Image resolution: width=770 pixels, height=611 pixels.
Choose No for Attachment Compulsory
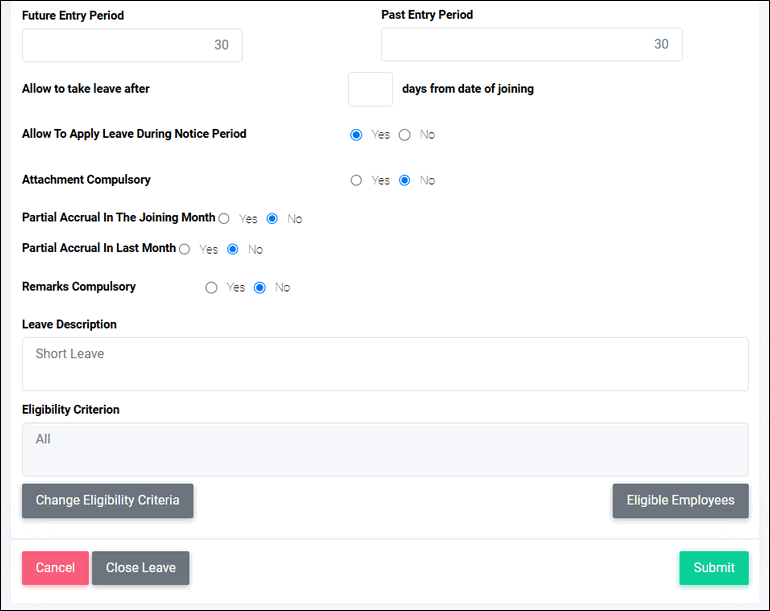click(x=404, y=180)
